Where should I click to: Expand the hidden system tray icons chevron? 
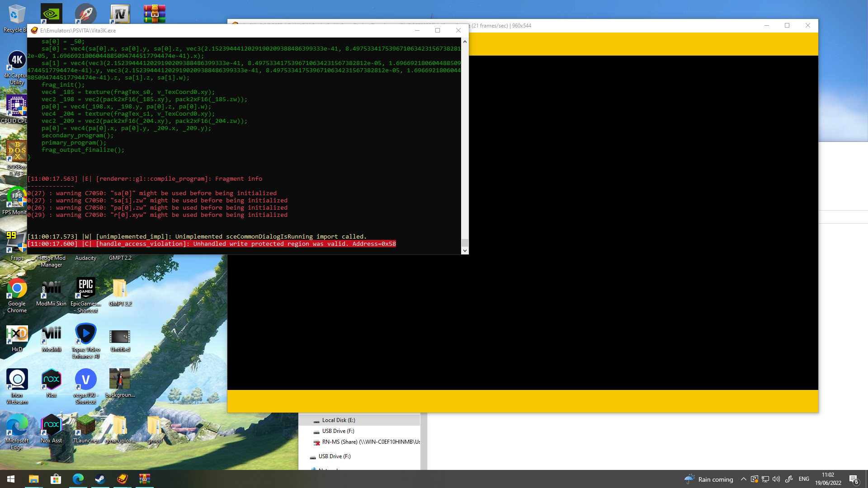(x=743, y=479)
